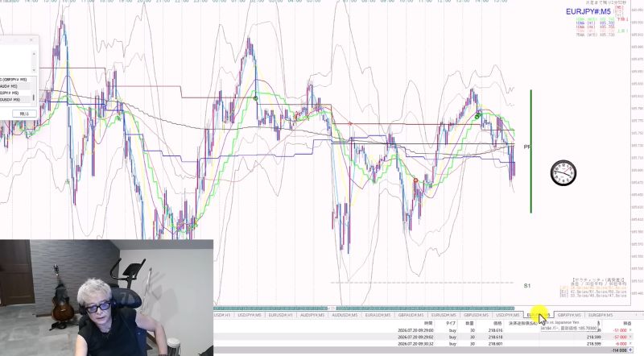The height and width of the screenshot is (356, 644).
Task: Click the tab-strip scroll arrow at far right
Action: click(x=641, y=315)
